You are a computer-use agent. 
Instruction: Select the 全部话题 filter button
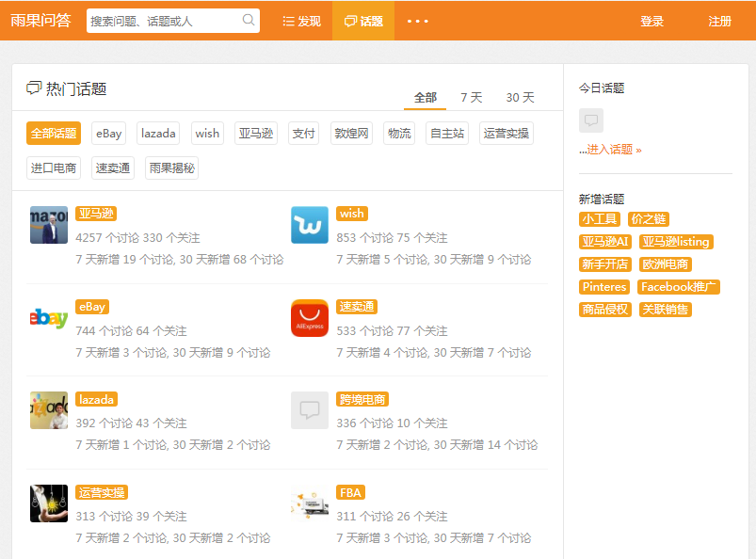(54, 134)
